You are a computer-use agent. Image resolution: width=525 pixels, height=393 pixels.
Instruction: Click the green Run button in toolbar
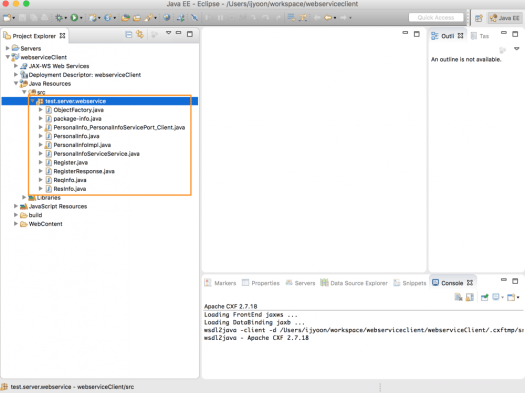click(x=74, y=17)
